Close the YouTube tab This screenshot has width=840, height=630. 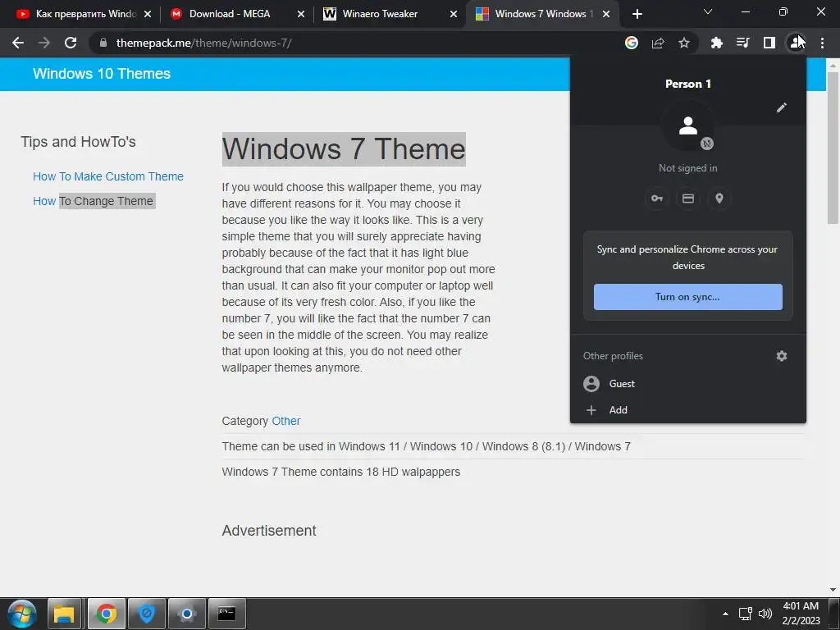(148, 14)
